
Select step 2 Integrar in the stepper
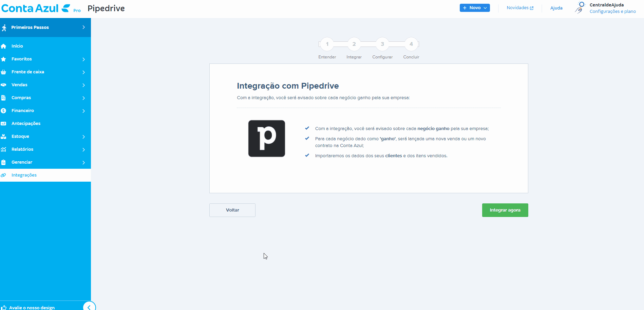click(354, 44)
